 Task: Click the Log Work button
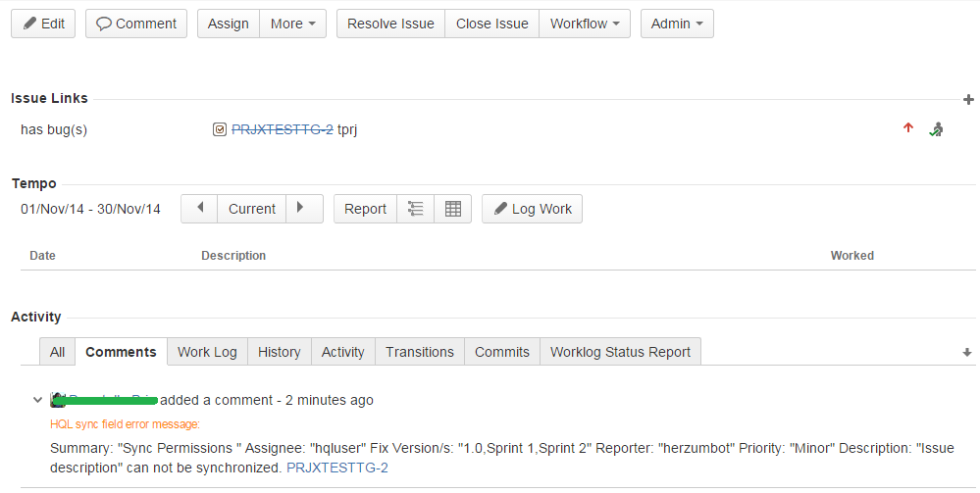point(532,209)
